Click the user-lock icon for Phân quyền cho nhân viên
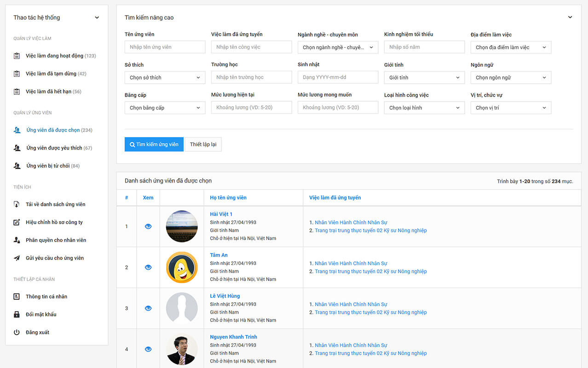Viewport: 588px width, 368px height. (17, 240)
